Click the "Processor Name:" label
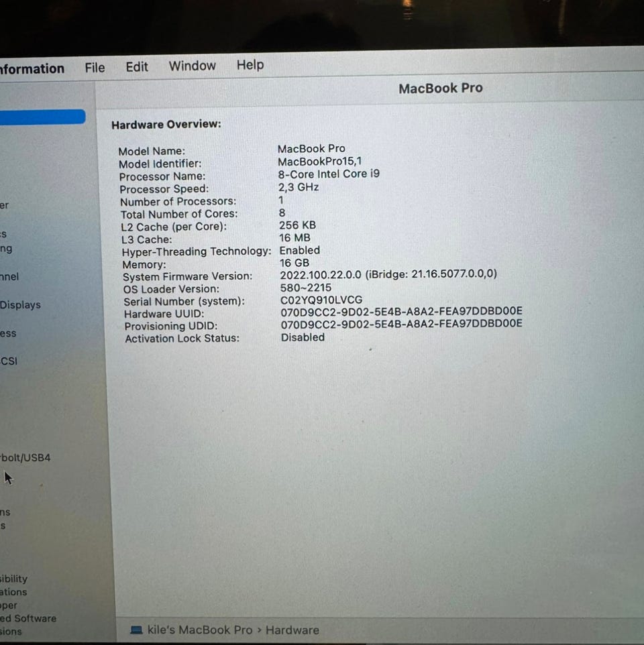Screen dimensions: 644x645 162,176
